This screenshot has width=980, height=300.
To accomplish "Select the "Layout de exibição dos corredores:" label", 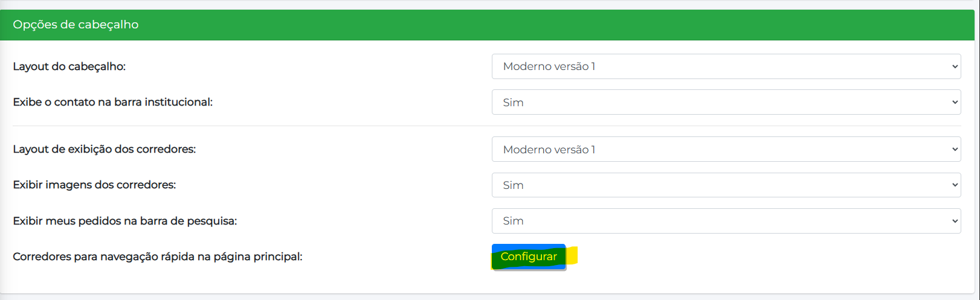I will (105, 149).
